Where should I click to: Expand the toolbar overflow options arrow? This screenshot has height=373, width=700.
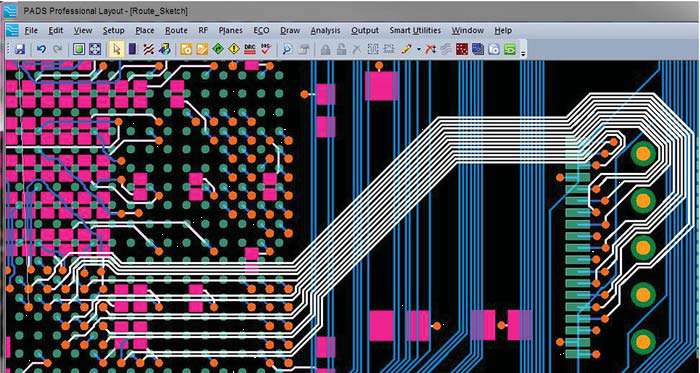coord(523,53)
